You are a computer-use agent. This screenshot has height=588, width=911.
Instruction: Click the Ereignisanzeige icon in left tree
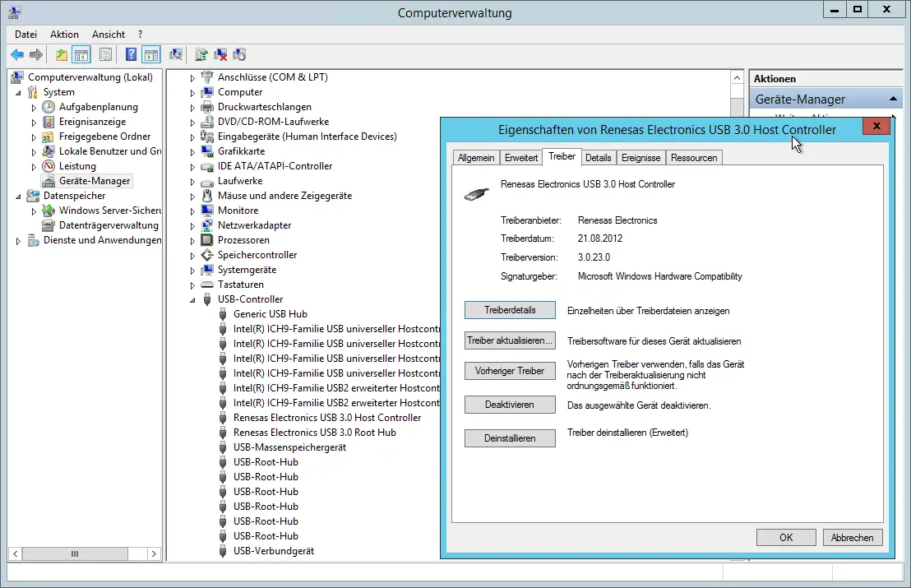click(49, 122)
